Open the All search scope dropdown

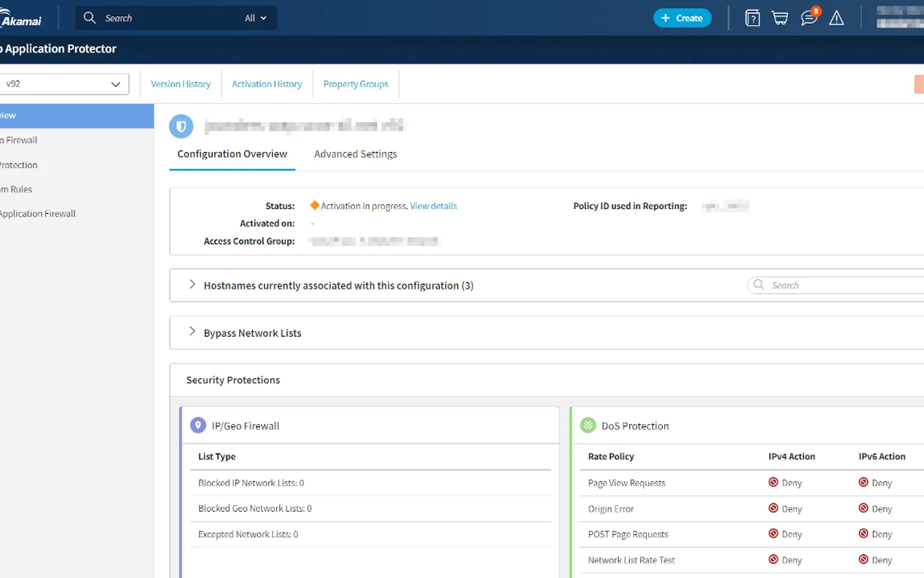[x=255, y=18]
